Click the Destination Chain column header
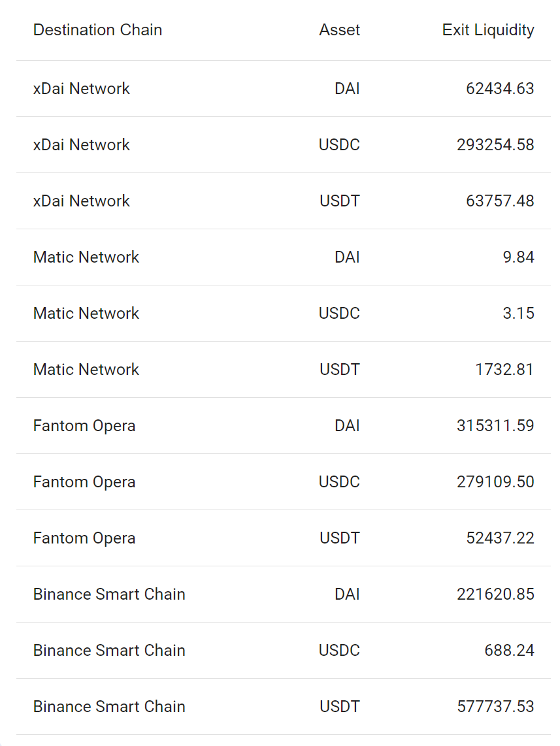The width and height of the screenshot is (560, 746). (x=97, y=30)
